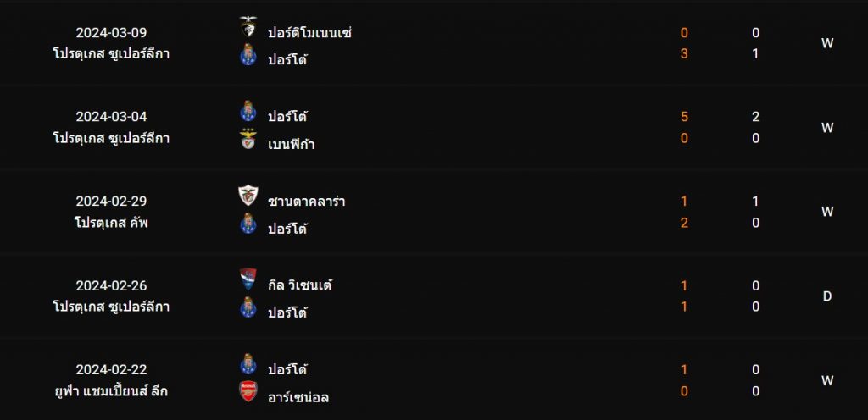Select the 2024-03-09 match date
This screenshot has height=420, width=868.
[111, 33]
